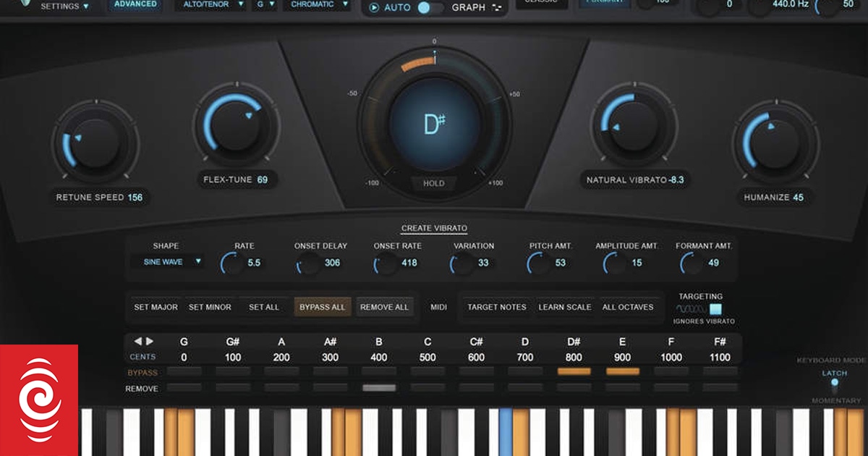This screenshot has width=868, height=456.
Task: Toggle Targeting Ignores Vibrato square
Action: (715, 309)
